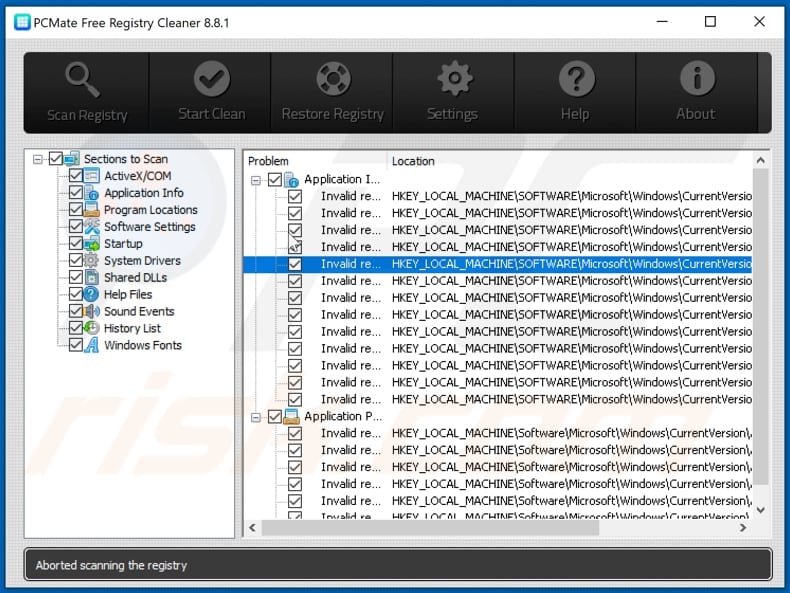Screen dimensions: 790x593
Task: Collapse the Sections to Scan tree
Action: pyautogui.click(x=37, y=159)
